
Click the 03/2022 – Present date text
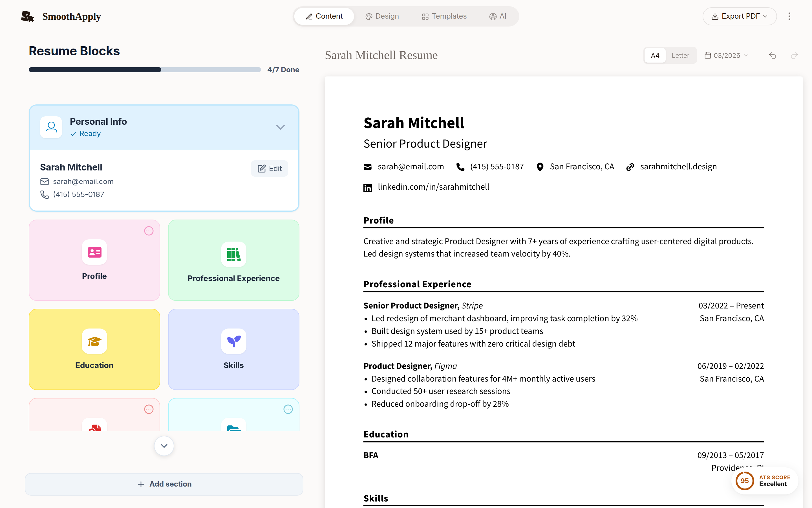point(731,306)
